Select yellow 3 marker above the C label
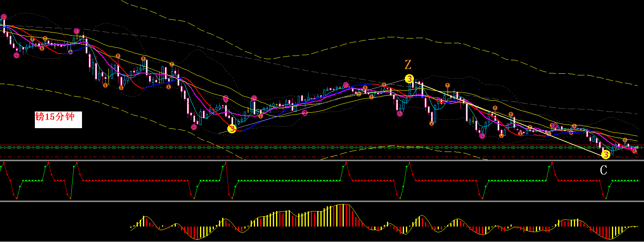 click(x=605, y=155)
